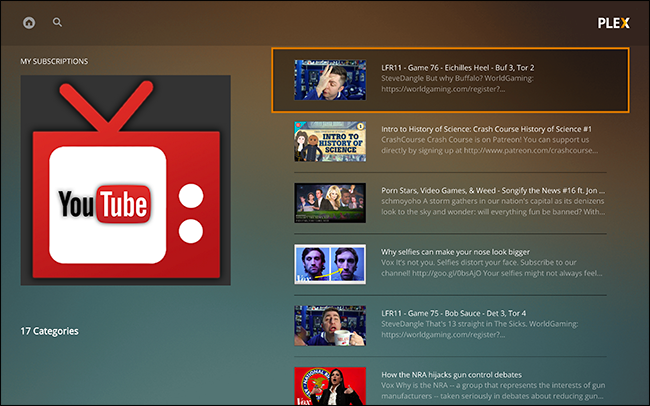
Task: Open Songify the News #16 thumbnail
Action: pyautogui.click(x=330, y=203)
